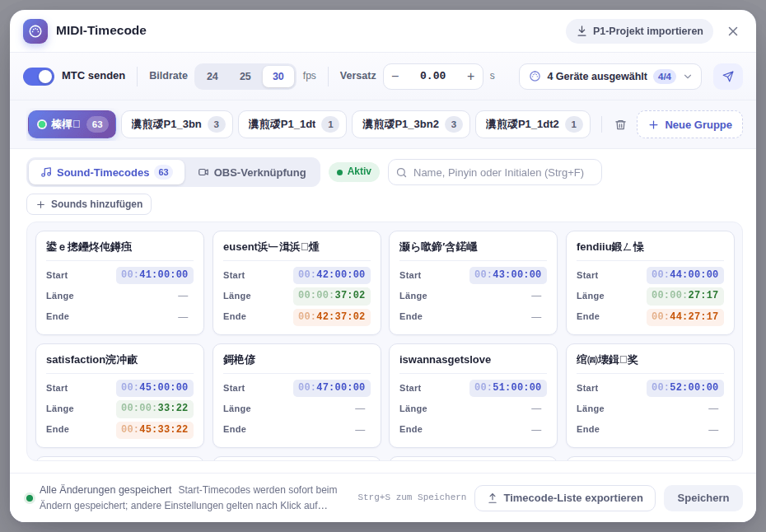
Task: Click the music note Sound-Timecodes icon
Action: click(46, 172)
